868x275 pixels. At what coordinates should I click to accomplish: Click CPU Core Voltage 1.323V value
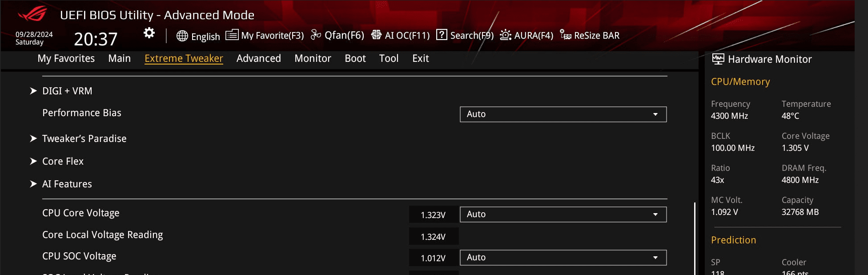tap(434, 215)
